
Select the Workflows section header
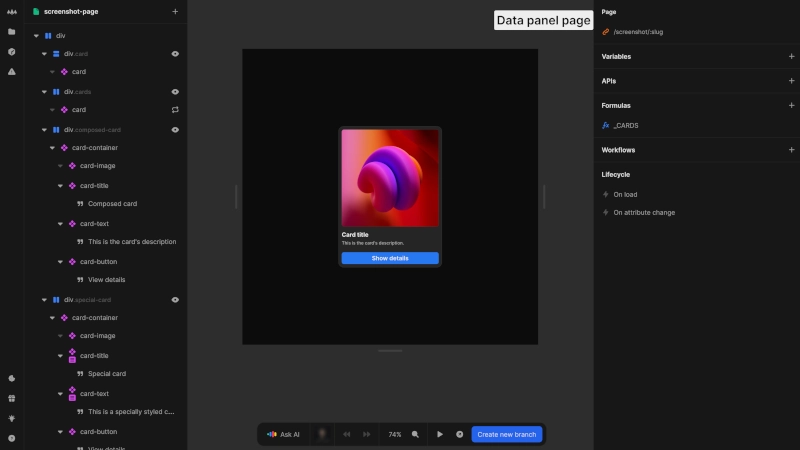coord(618,149)
